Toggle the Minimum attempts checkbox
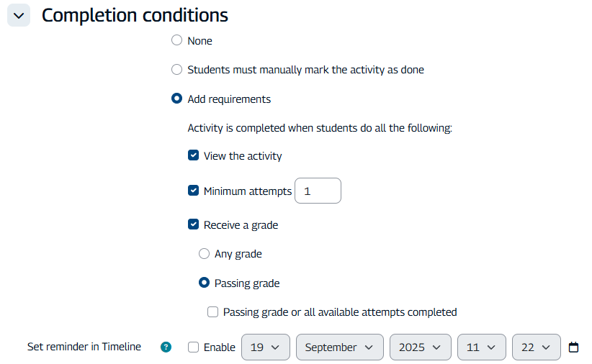 193,191
